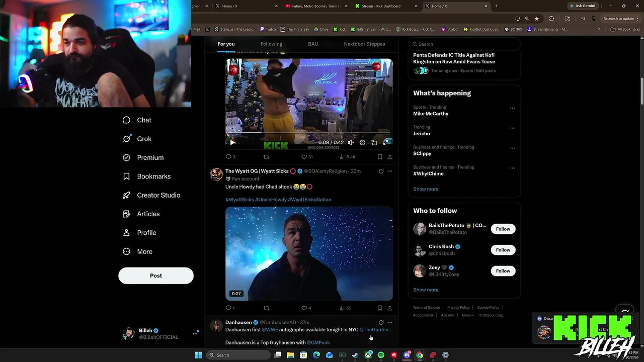Expand Kick clip video to fullscreen
This screenshot has width=644, height=362.
click(x=386, y=142)
